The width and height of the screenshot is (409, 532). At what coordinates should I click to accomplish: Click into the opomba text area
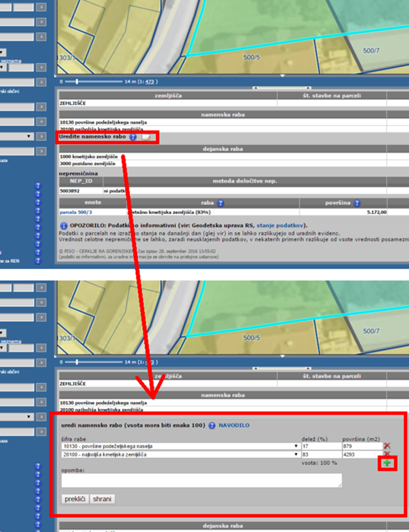pos(201,480)
